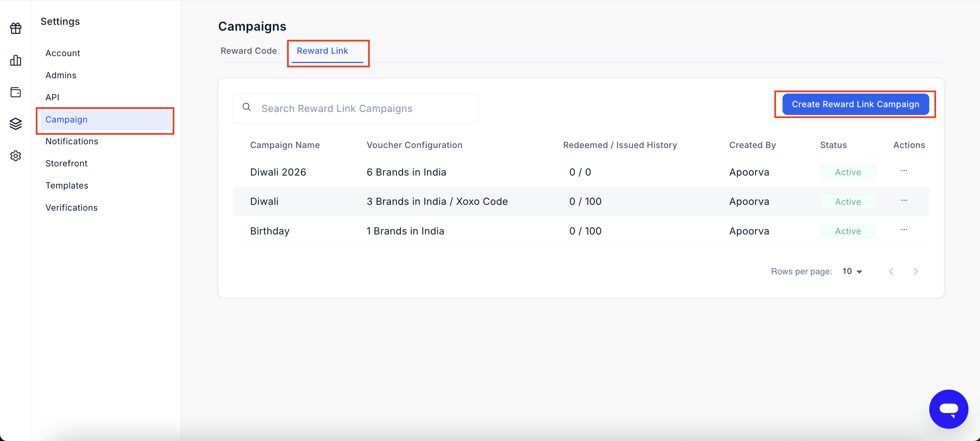Switch to the Reward Link tab
The width and height of the screenshot is (980, 441).
[x=322, y=51]
